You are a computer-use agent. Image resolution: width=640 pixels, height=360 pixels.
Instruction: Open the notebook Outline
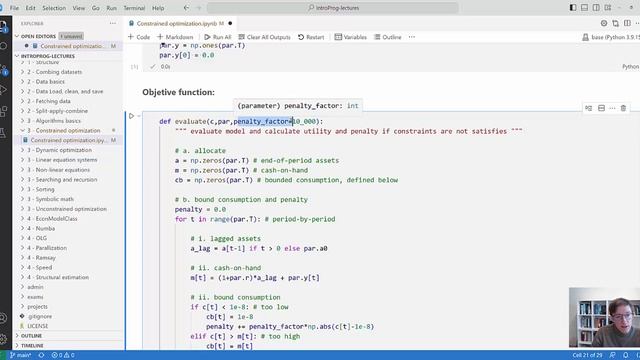pyautogui.click(x=388, y=37)
